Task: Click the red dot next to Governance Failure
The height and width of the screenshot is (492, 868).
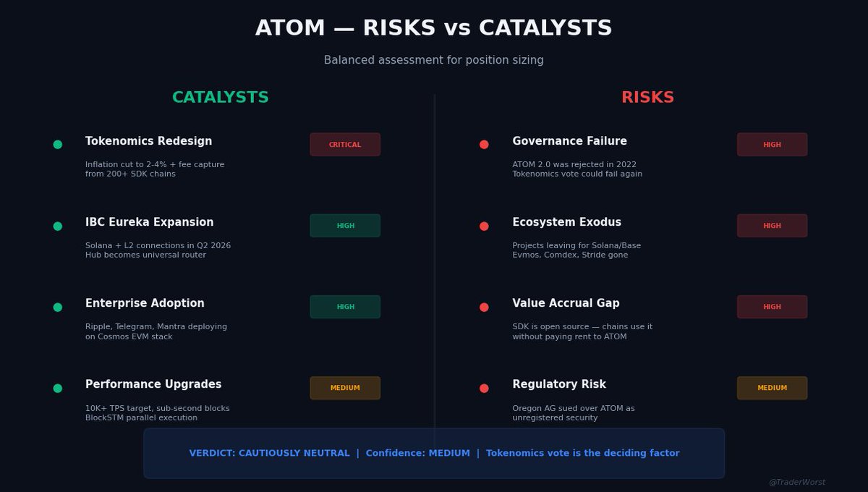Action: tap(484, 145)
